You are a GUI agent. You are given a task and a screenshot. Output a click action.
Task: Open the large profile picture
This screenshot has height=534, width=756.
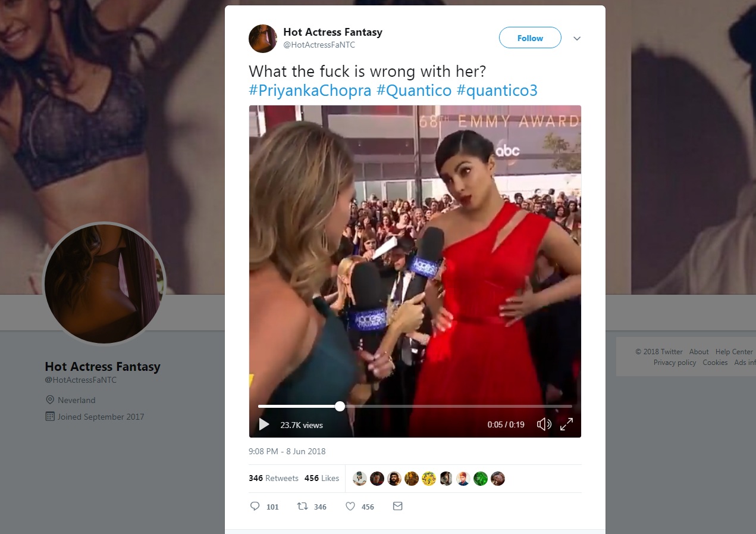coord(104,283)
